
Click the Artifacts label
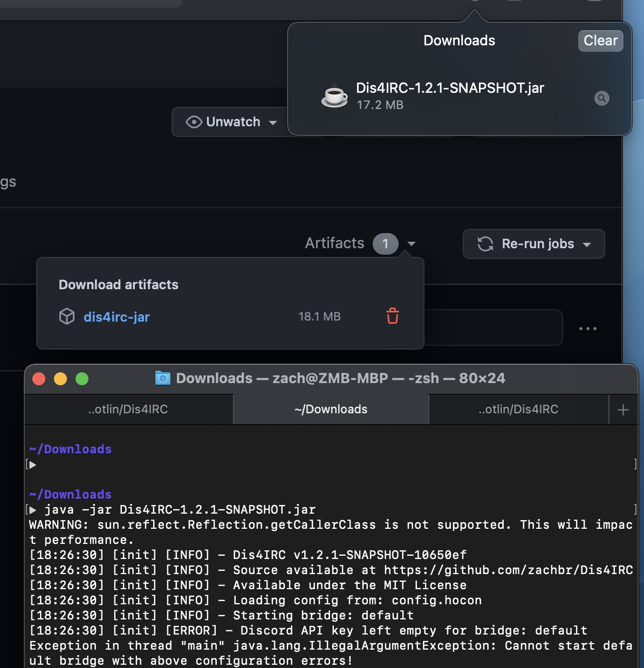[334, 243]
